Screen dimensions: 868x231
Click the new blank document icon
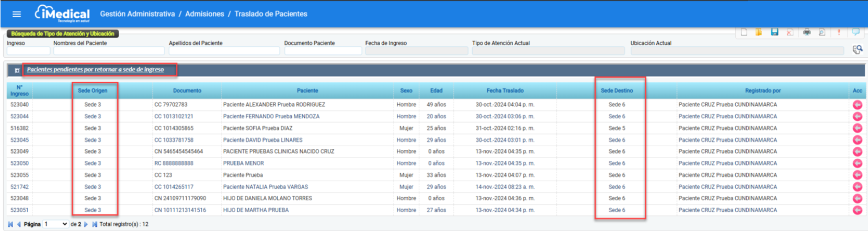click(x=744, y=32)
